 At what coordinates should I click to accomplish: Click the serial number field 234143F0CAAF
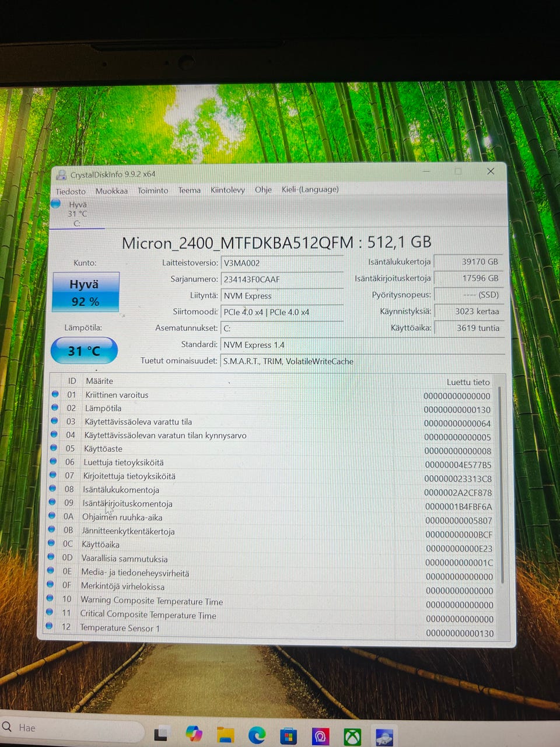pyautogui.click(x=282, y=280)
